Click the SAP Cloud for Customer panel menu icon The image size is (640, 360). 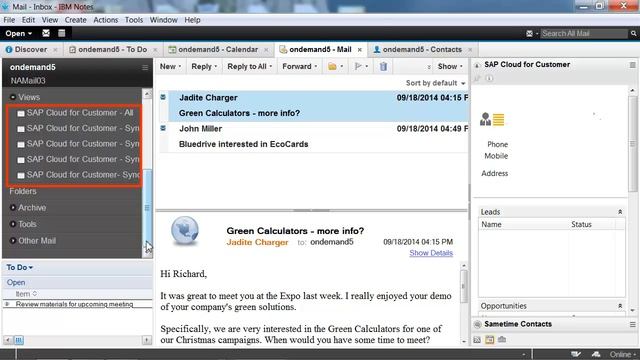pos(632,65)
